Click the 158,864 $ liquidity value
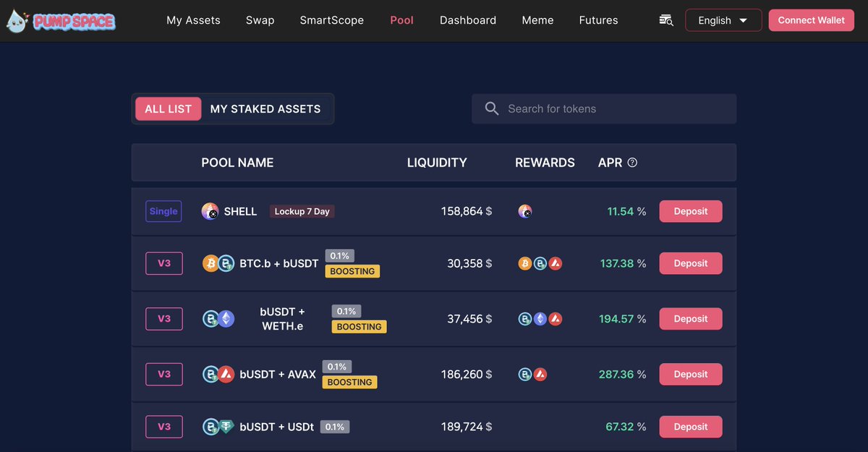The height and width of the screenshot is (452, 868). pos(467,211)
